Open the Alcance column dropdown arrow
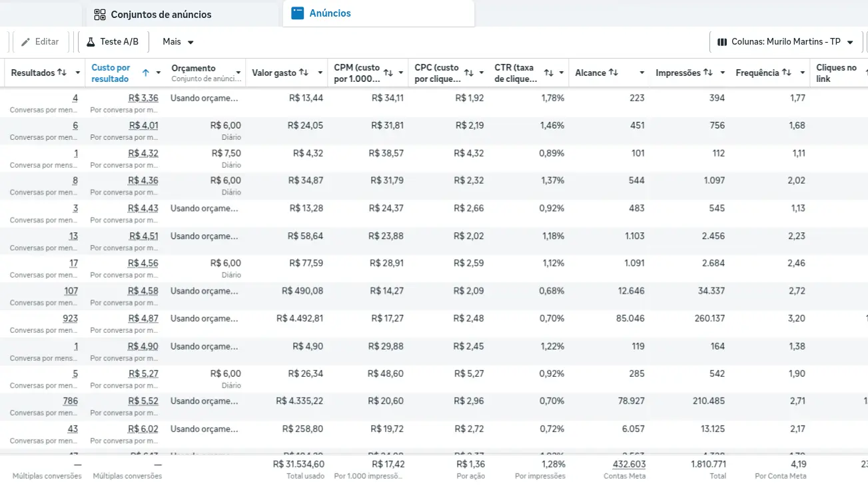The image size is (868, 498). [x=642, y=73]
